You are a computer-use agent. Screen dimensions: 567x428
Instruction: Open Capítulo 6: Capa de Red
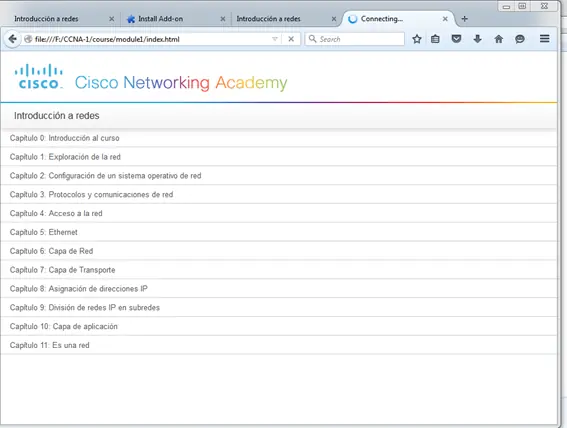pyautogui.click(x=278, y=251)
